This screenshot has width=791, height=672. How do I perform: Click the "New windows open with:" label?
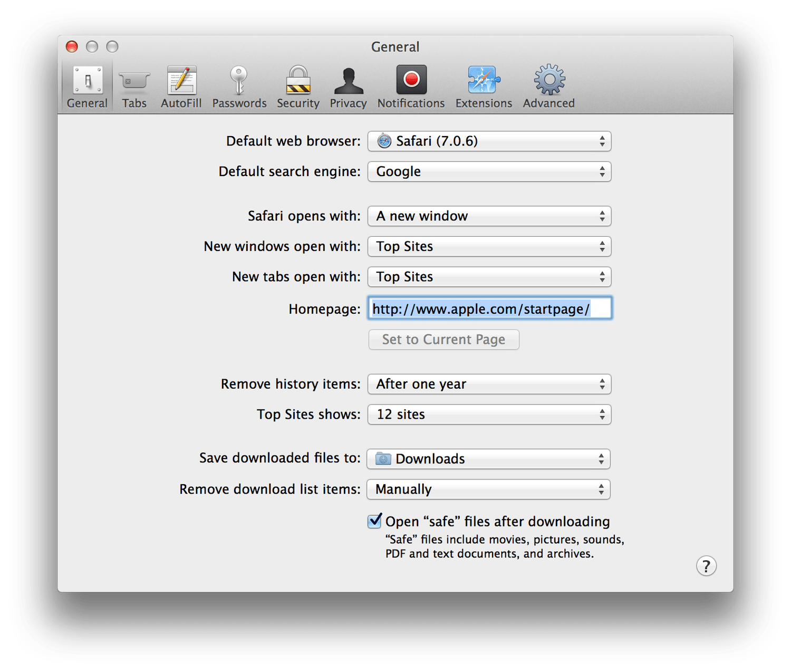[282, 246]
